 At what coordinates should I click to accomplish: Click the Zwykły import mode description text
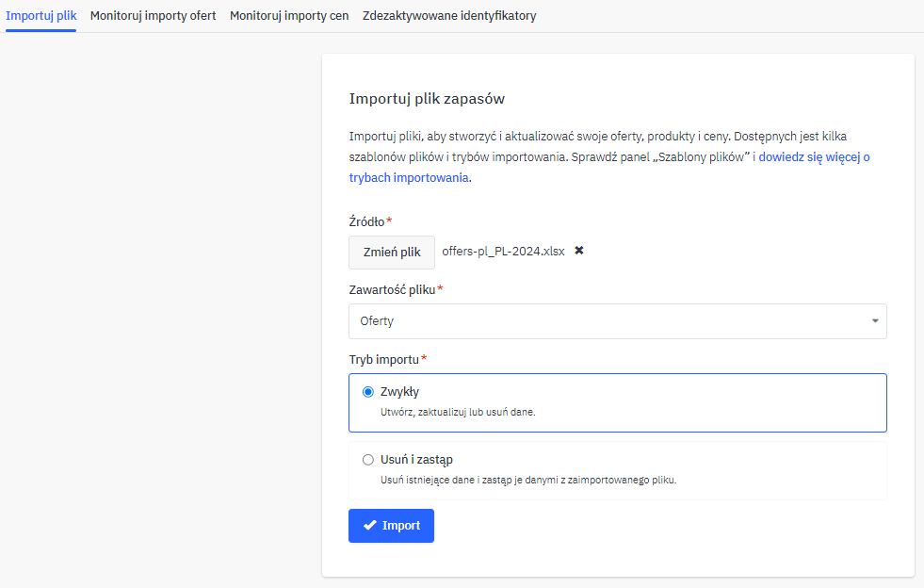click(x=458, y=413)
